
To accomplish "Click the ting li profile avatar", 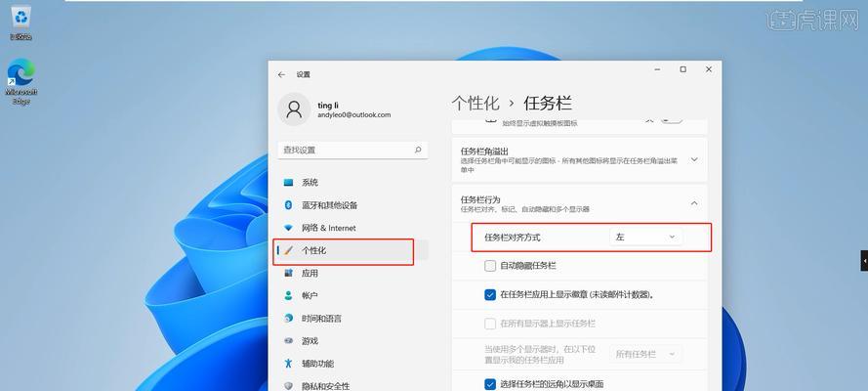I will [x=294, y=109].
